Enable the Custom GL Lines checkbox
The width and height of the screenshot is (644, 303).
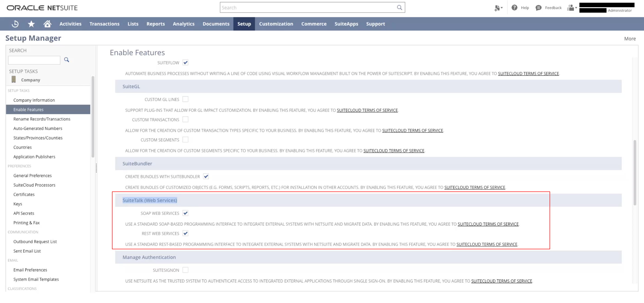pyautogui.click(x=185, y=99)
